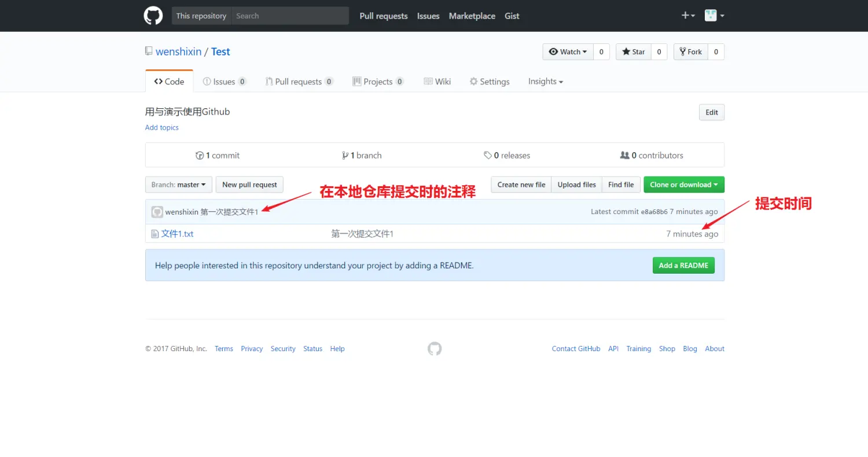Click the New pull request button
The height and width of the screenshot is (457, 868).
pos(249,185)
